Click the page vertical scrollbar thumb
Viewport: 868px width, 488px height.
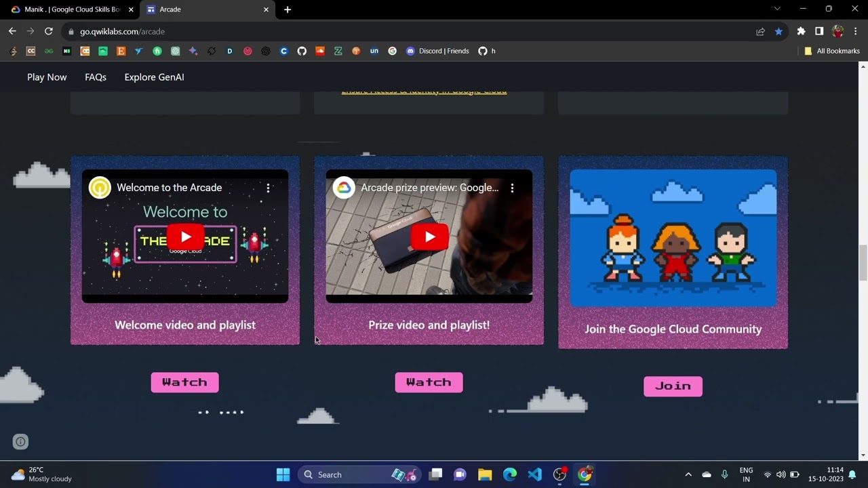(863, 262)
